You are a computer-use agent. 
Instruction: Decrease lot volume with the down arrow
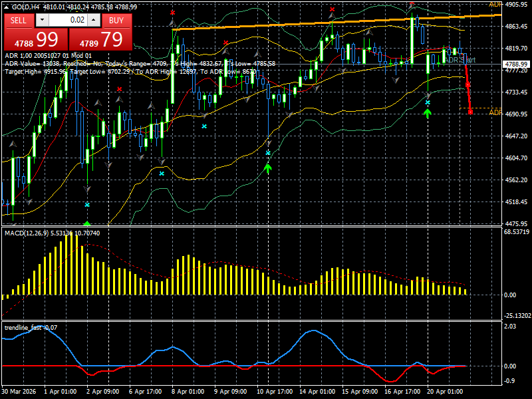pyautogui.click(x=42, y=20)
